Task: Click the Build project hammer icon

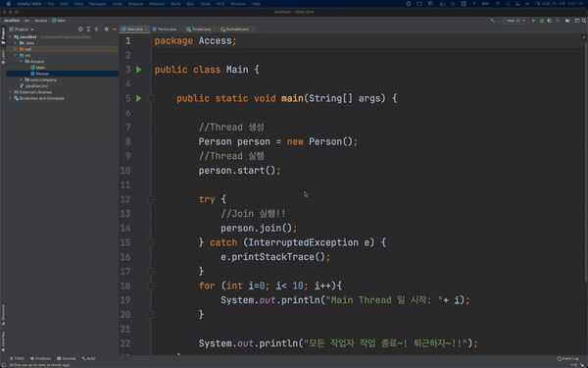Action: 493,21
